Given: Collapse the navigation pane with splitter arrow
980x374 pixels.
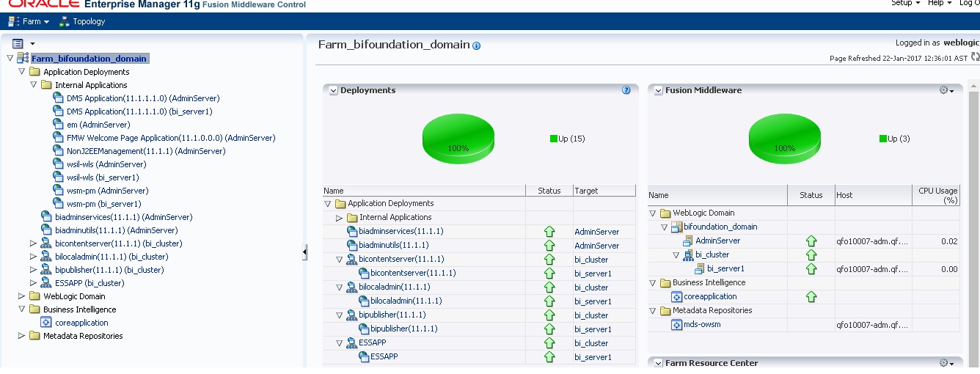Looking at the screenshot, I should coord(305,252).
